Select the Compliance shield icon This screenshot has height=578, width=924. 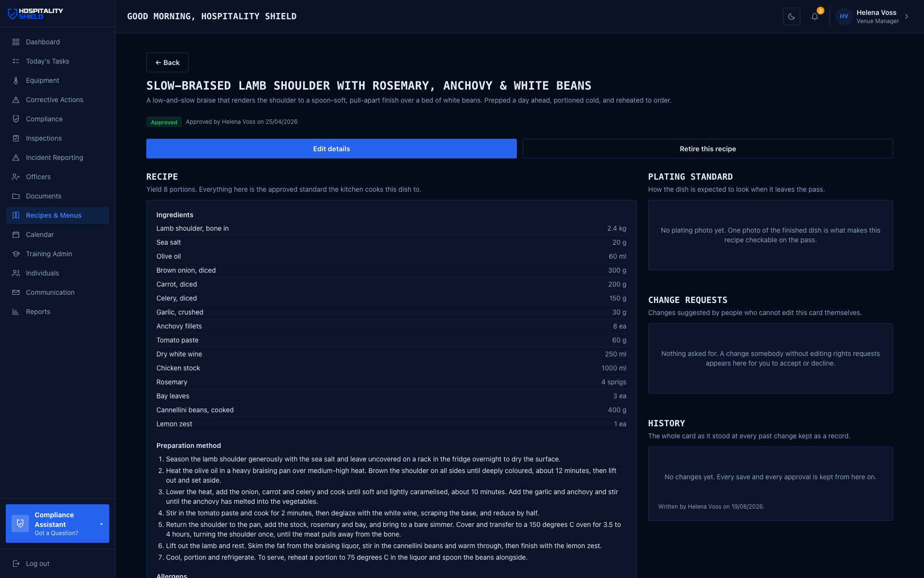point(16,119)
